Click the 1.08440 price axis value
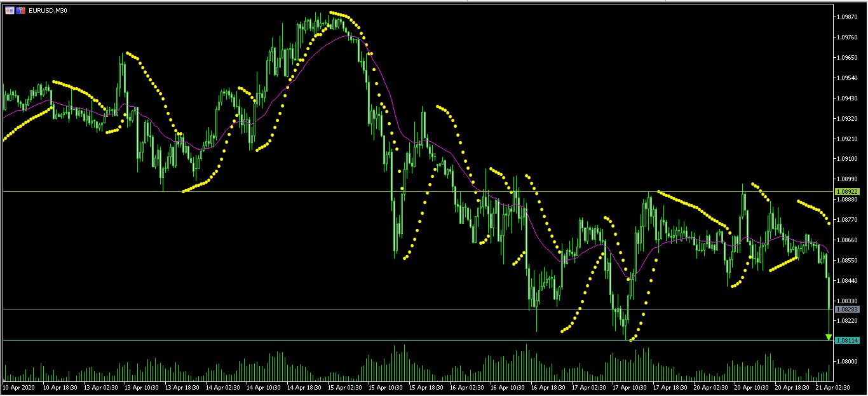The image size is (868, 396). click(848, 280)
